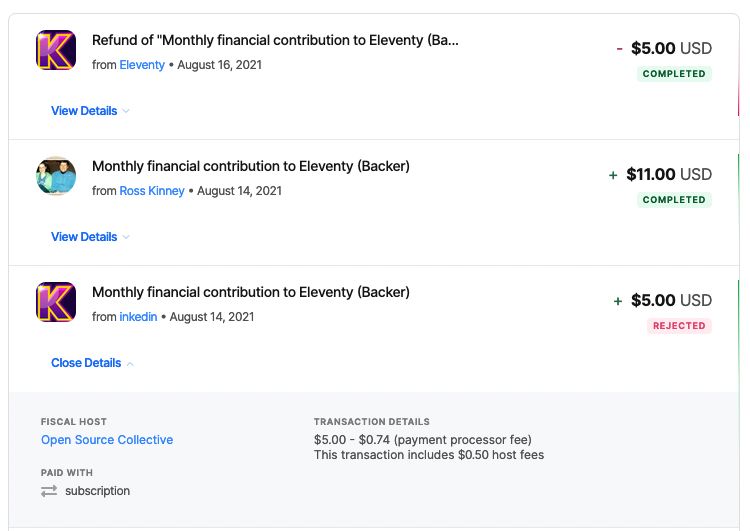Click the K avatar on the inkedin contribution
The image size is (750, 531).
coord(56,302)
